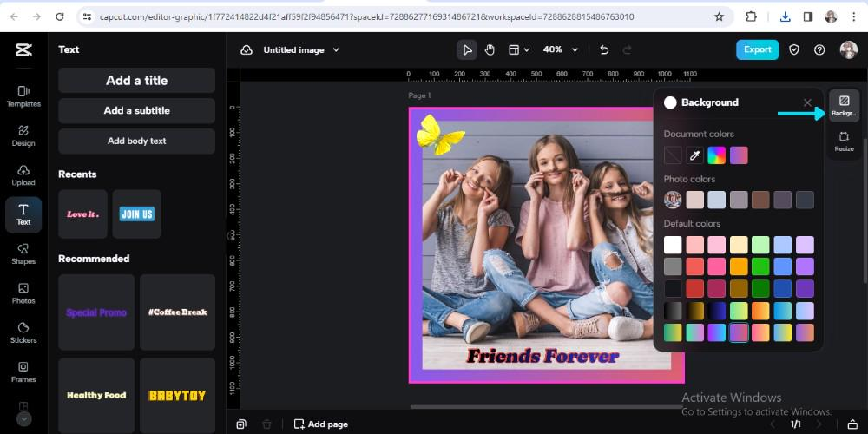Open the pages panel icon at bottom right
This screenshot has width=868, height=434.
coord(852,424)
